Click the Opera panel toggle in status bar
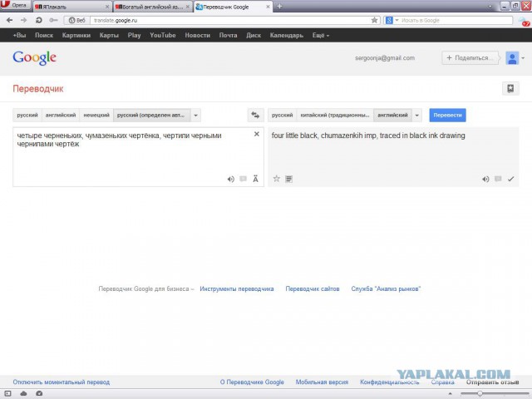The width and height of the screenshot is (532, 399). tap(7, 393)
